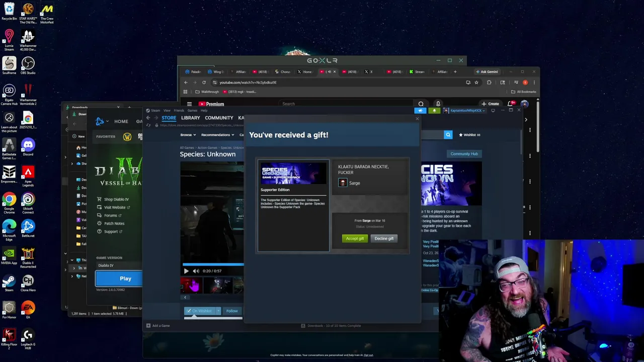Play the Species: Unknown trailer
This screenshot has height=362, width=644.
coord(186,271)
